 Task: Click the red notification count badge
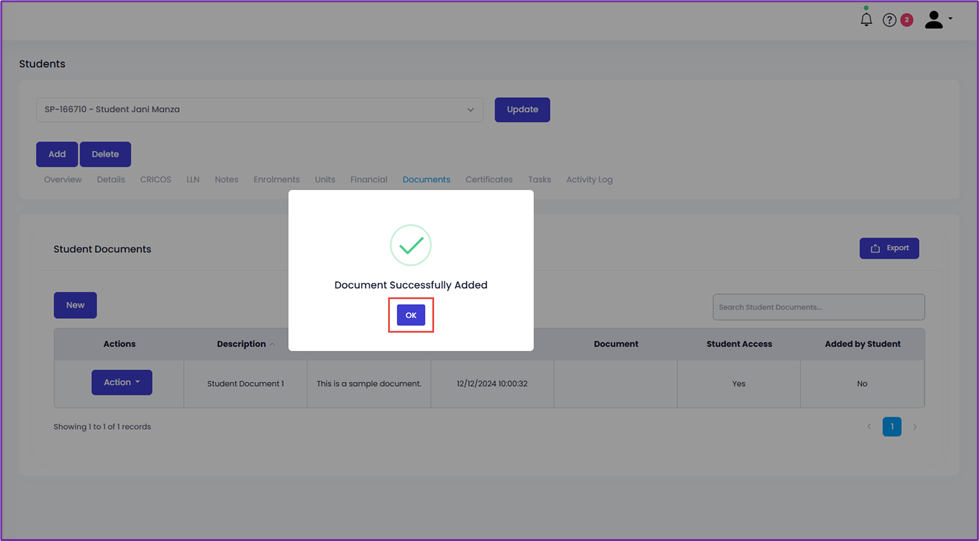point(907,20)
